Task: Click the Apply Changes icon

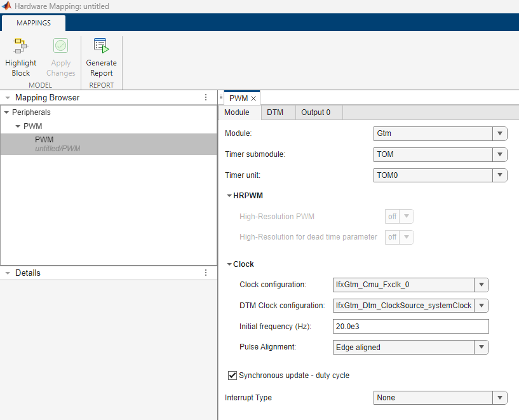Action: [61, 46]
